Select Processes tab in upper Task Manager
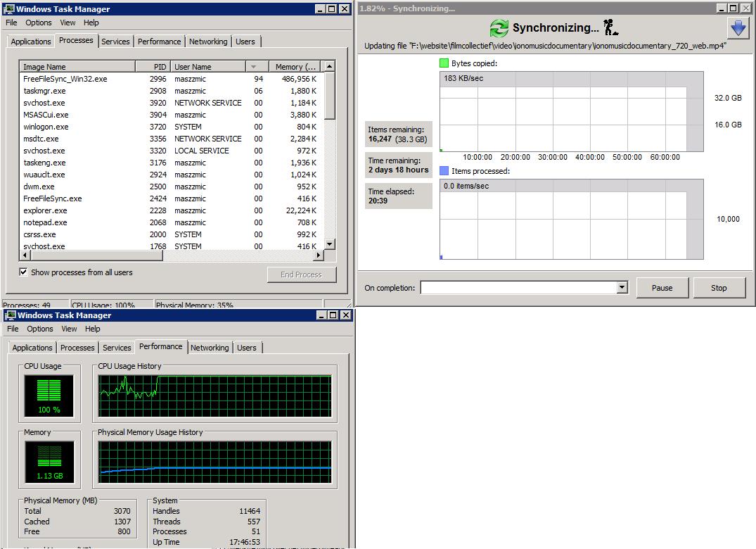Screen dimensions: 756x549 [x=76, y=41]
